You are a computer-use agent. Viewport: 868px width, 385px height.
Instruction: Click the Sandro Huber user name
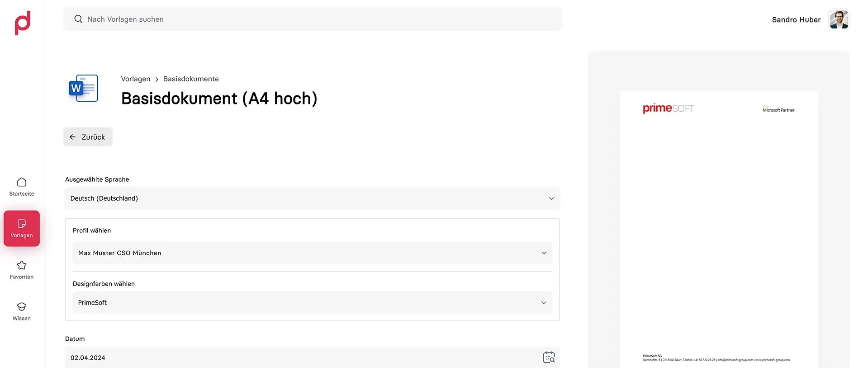(x=796, y=20)
